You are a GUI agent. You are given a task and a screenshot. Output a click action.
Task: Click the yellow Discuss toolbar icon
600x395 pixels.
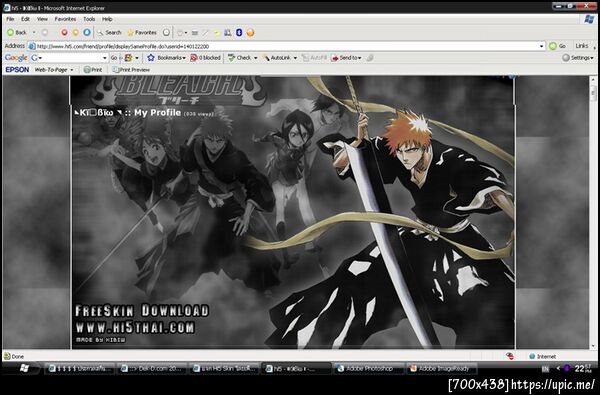coord(217,33)
